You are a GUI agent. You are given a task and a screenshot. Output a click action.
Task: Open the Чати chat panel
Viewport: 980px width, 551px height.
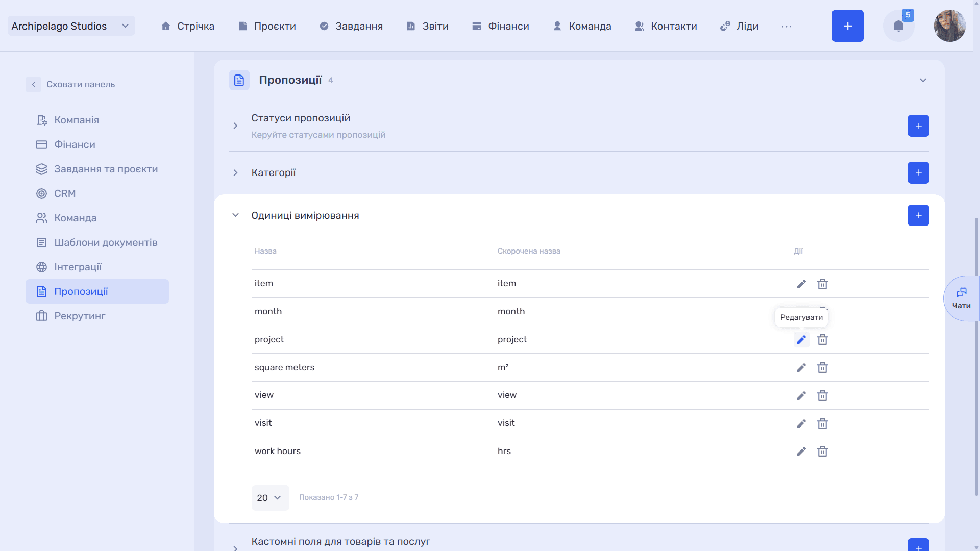click(961, 298)
